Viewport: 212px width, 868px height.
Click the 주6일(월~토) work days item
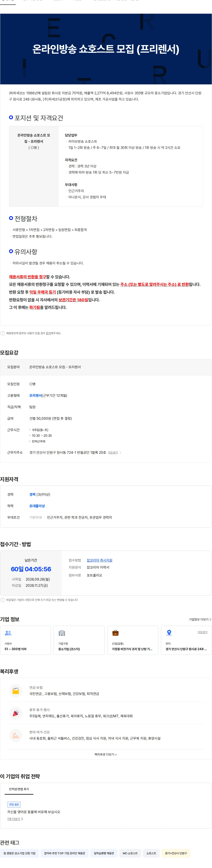[x=40, y=430]
